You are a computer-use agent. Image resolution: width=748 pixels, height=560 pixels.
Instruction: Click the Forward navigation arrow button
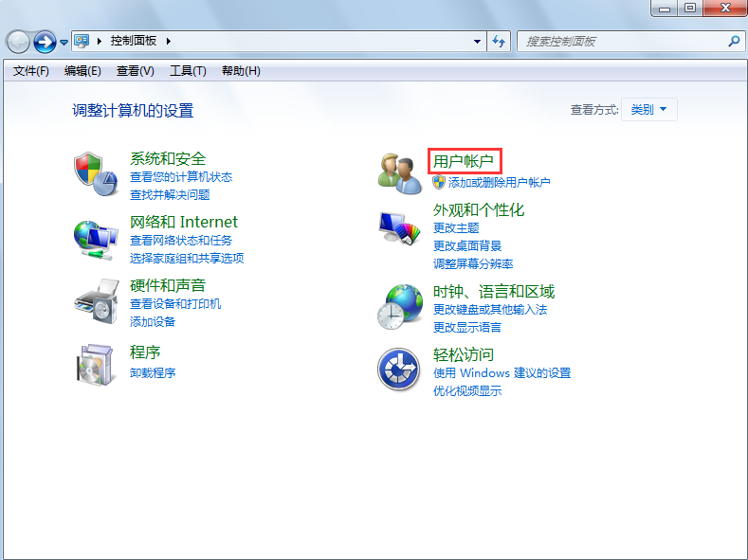click(x=44, y=42)
